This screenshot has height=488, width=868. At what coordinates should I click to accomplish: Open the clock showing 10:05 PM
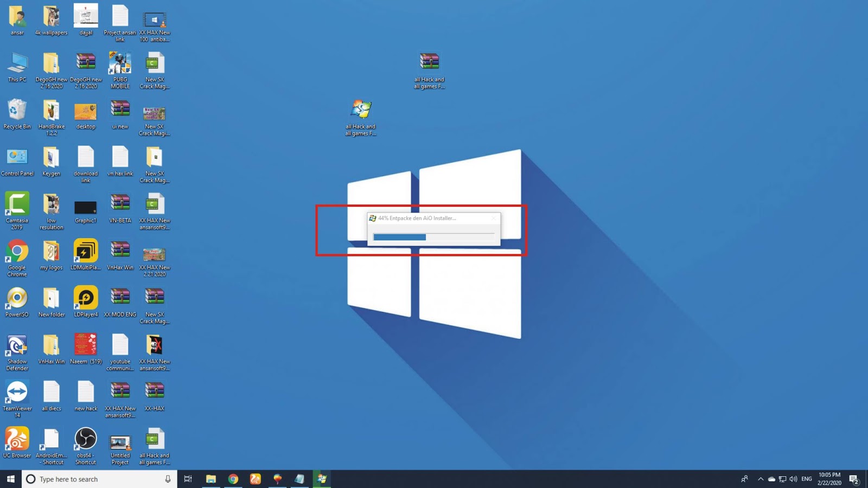click(x=829, y=479)
